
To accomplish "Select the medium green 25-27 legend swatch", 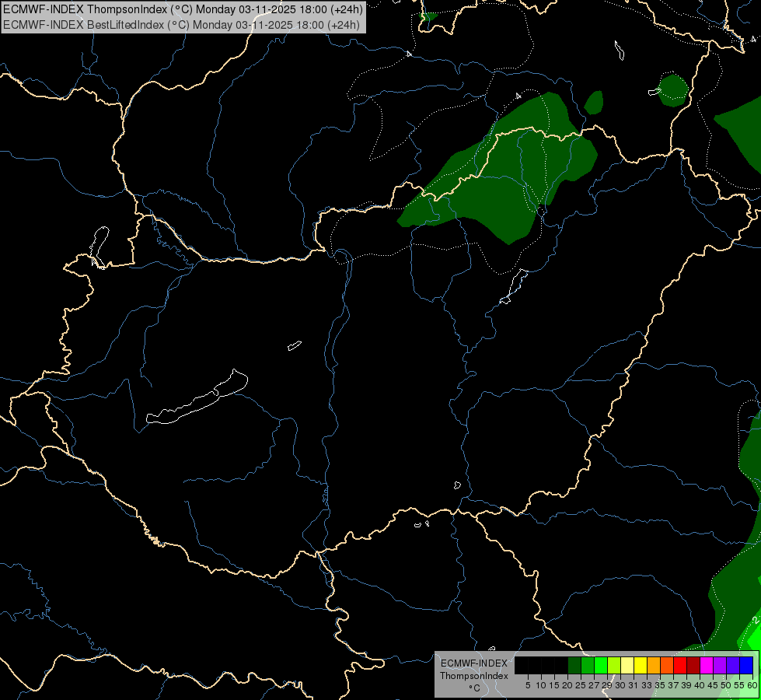I will 588,665.
